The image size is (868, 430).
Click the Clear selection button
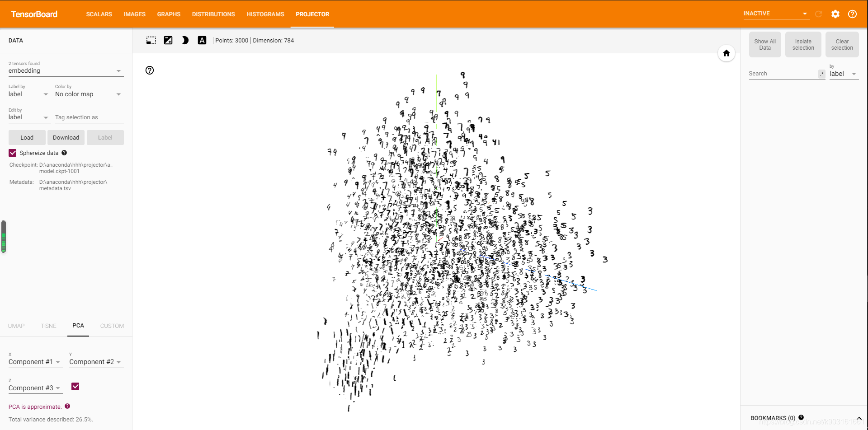pos(842,45)
